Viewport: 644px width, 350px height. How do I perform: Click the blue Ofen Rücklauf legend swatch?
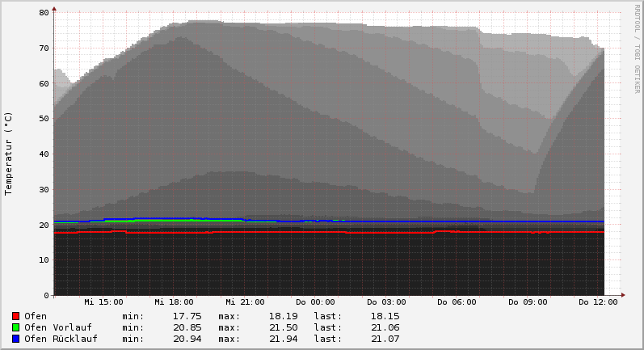(x=15, y=339)
